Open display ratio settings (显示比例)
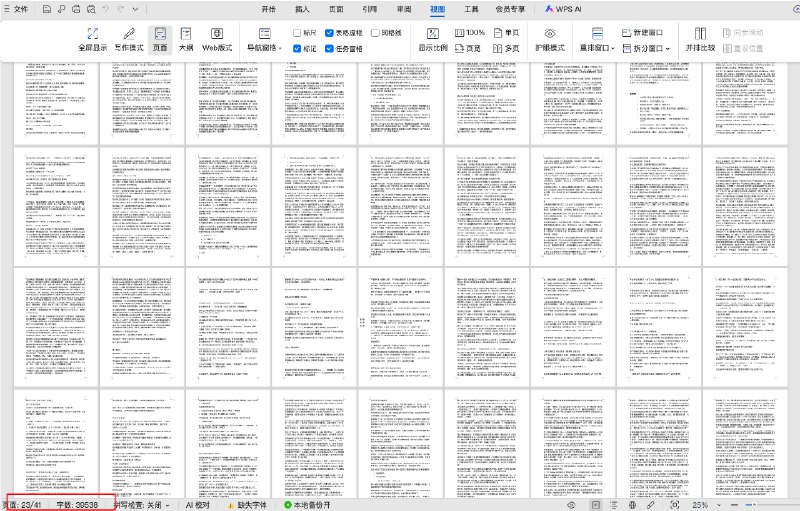 (x=432, y=38)
